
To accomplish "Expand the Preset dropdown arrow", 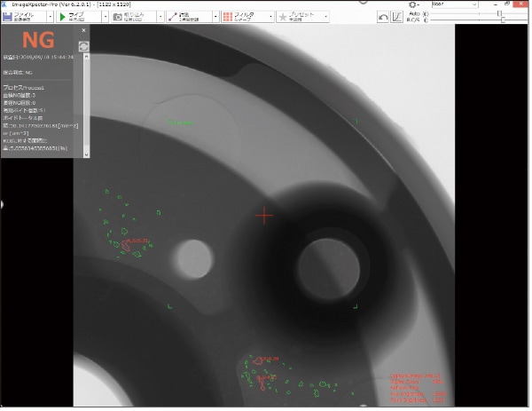I will pyautogui.click(x=325, y=17).
